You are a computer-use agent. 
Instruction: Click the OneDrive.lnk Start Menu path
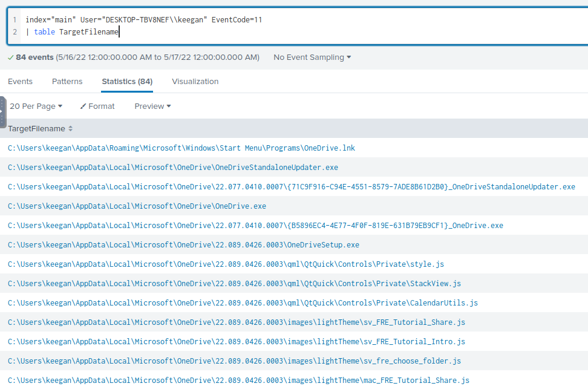[x=181, y=148]
